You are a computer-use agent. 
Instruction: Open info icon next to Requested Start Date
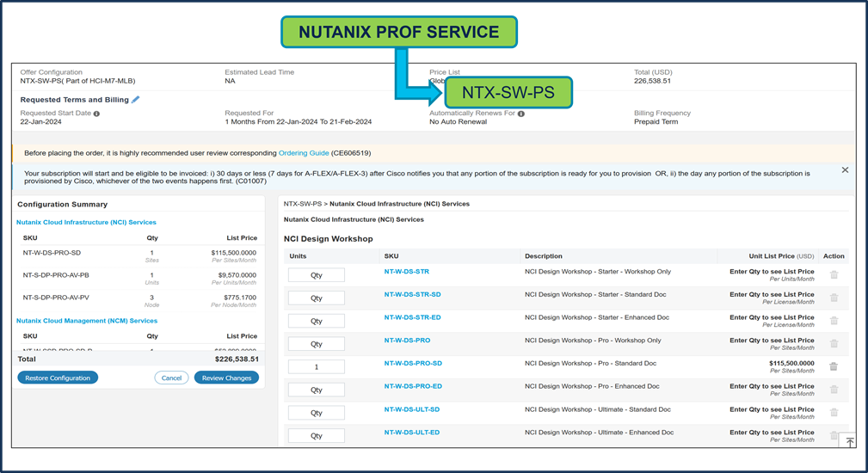pyautogui.click(x=97, y=114)
